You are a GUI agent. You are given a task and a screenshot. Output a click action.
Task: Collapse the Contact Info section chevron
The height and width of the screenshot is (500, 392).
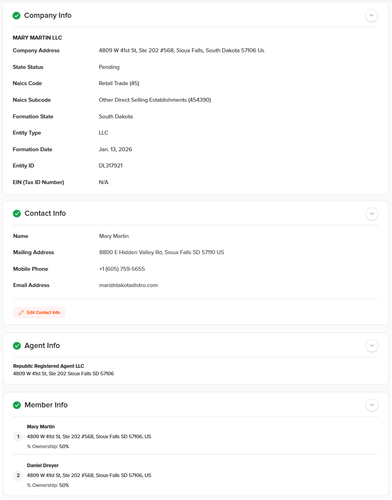(x=372, y=214)
